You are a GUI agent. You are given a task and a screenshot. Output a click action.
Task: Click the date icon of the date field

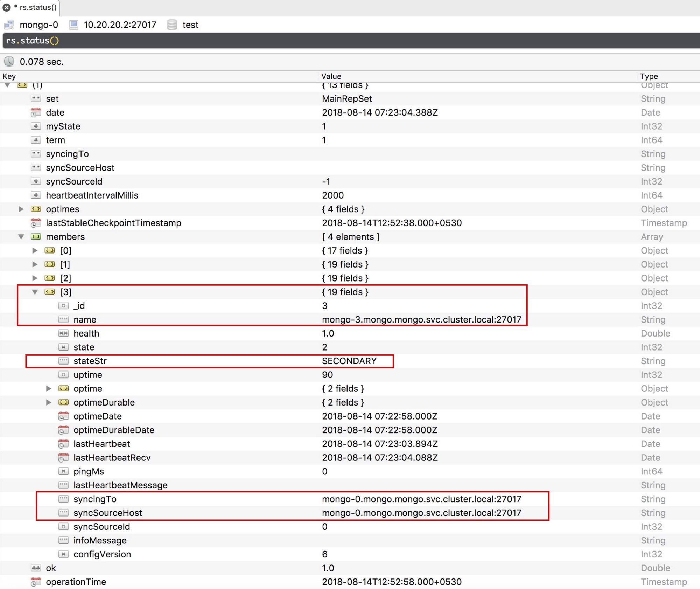pos(36,112)
